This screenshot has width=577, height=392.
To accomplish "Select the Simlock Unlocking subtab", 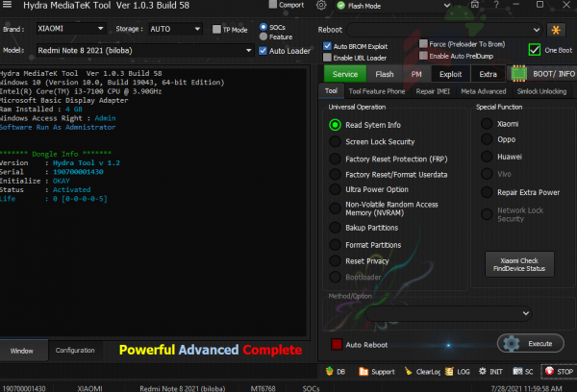I will (541, 91).
